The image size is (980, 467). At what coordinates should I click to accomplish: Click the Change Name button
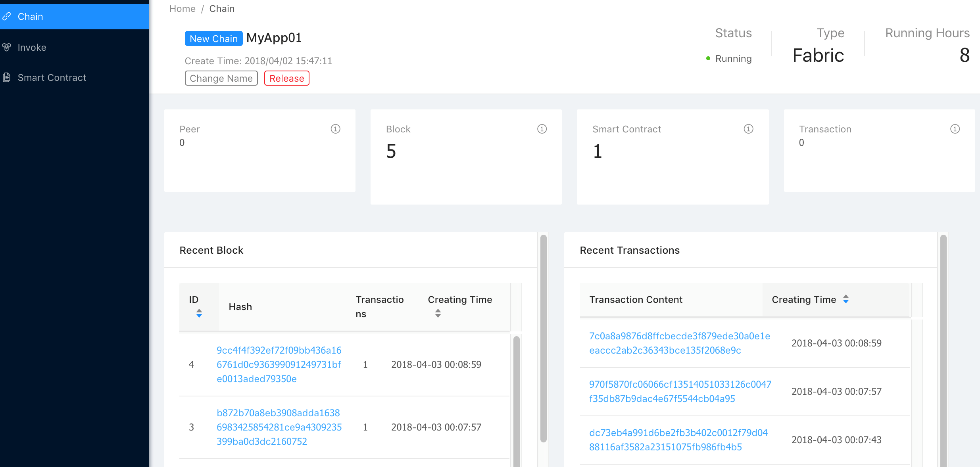[221, 78]
